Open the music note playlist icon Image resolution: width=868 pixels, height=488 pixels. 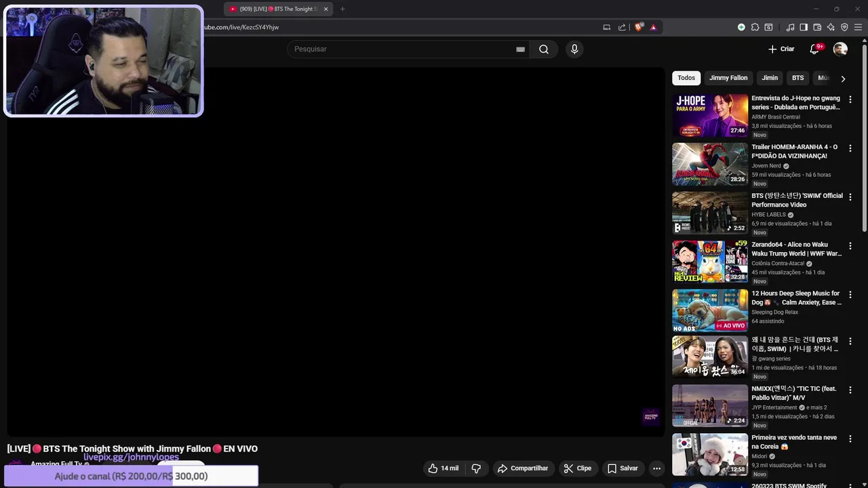click(790, 27)
